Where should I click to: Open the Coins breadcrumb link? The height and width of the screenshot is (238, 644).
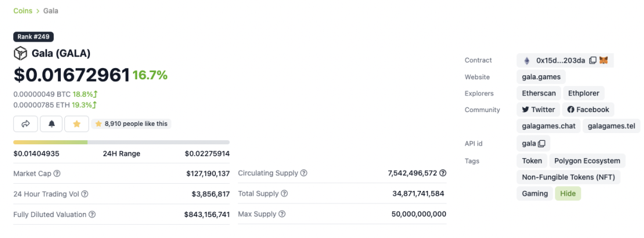(23, 11)
